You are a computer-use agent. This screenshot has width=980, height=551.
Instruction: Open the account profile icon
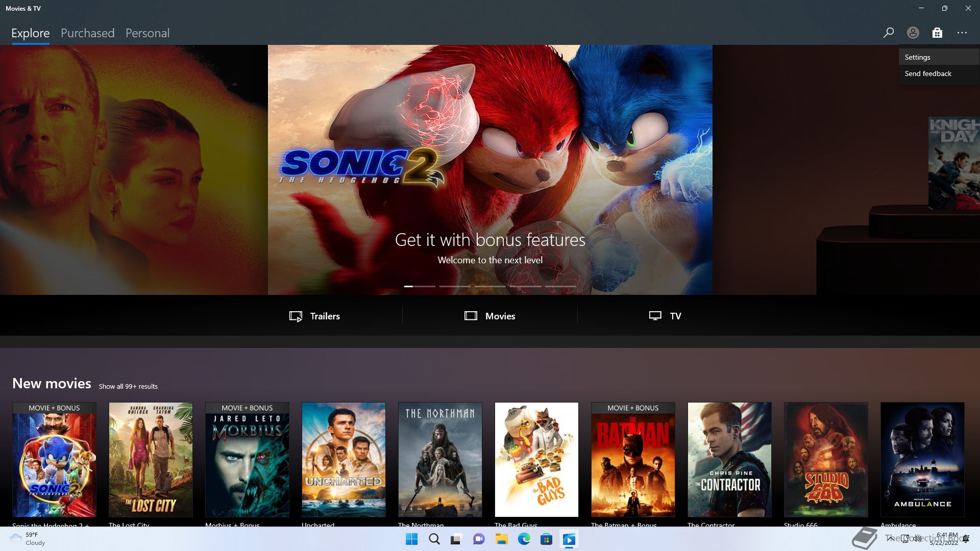tap(913, 33)
